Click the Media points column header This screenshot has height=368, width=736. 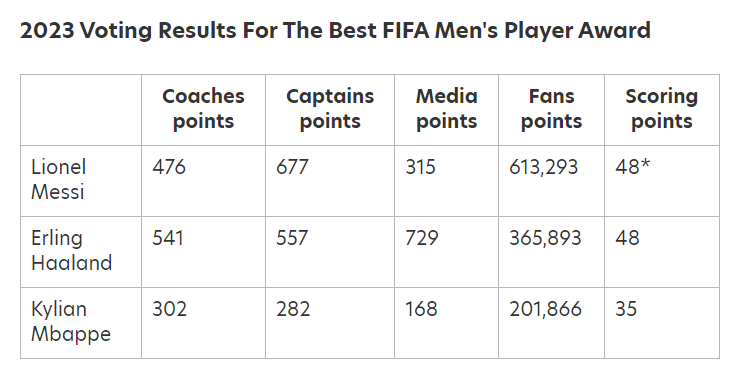point(446,109)
